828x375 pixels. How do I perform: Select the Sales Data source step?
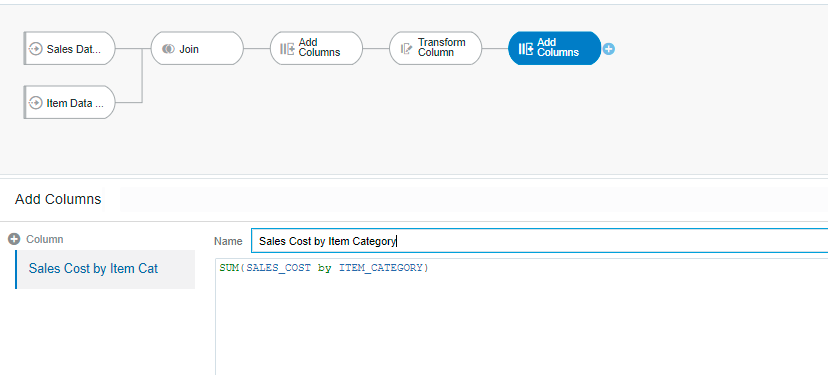coord(70,49)
